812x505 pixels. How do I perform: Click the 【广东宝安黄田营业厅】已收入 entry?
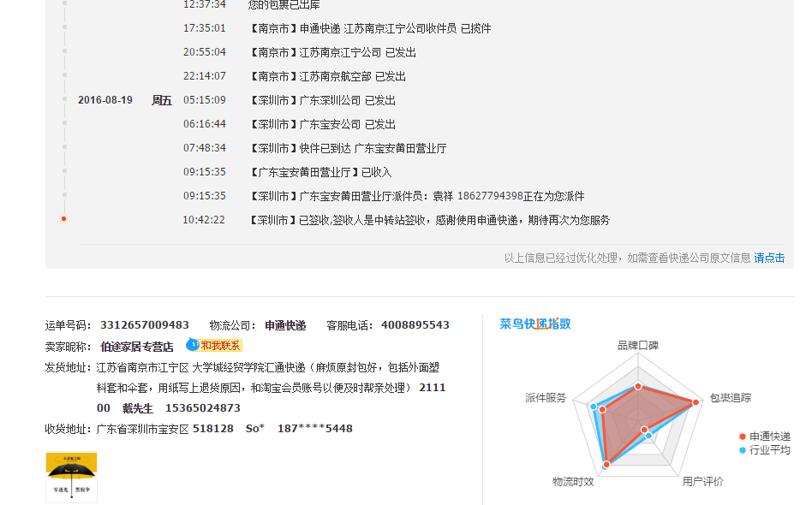coord(320,172)
